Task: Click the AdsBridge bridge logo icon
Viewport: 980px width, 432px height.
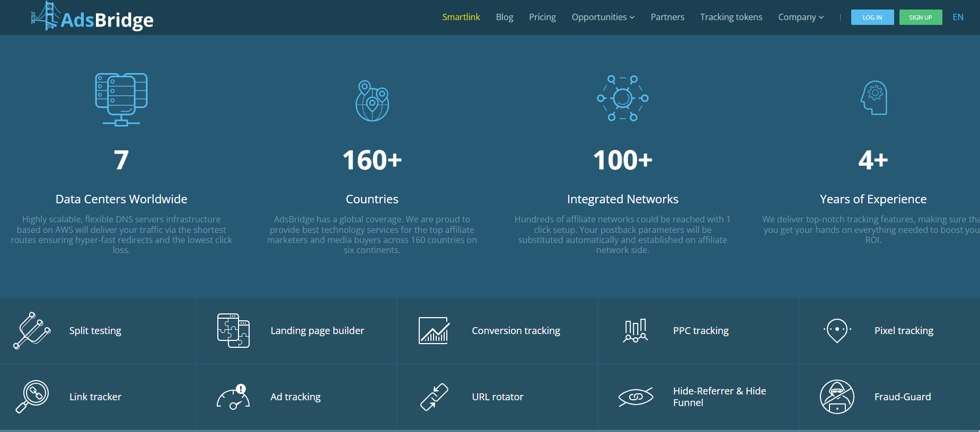Action: click(45, 15)
